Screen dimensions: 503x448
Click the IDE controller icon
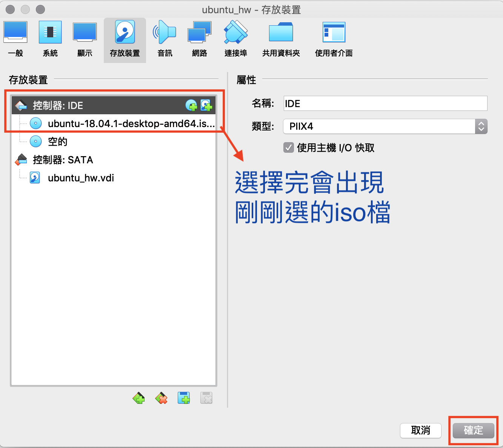click(x=21, y=105)
